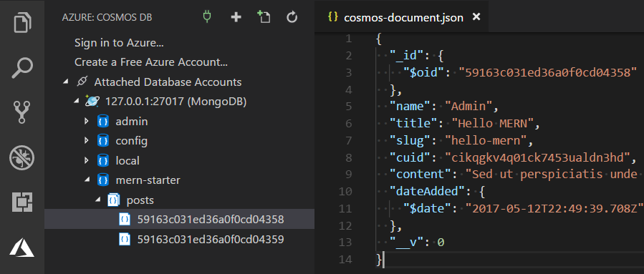This screenshot has width=644, height=274.
Task: Collapse the 127.0.0.1:27017 server node
Action: tap(76, 102)
